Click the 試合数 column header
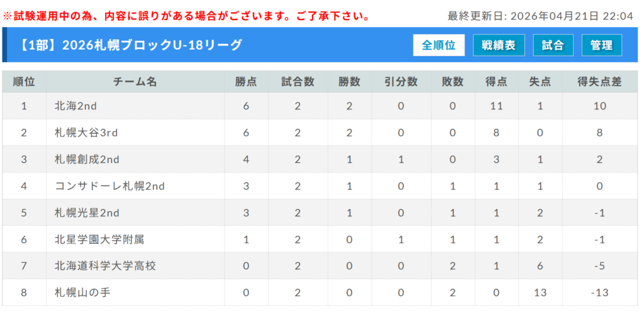644x312 pixels. click(x=297, y=82)
